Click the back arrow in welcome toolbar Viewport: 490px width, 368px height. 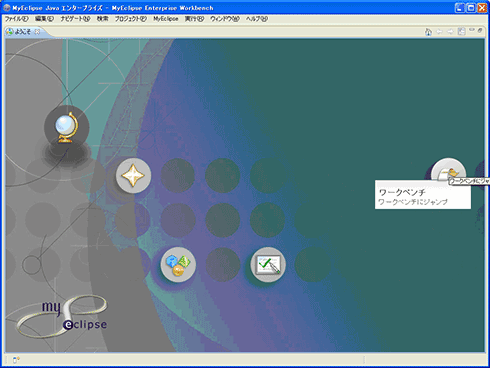tap(439, 32)
